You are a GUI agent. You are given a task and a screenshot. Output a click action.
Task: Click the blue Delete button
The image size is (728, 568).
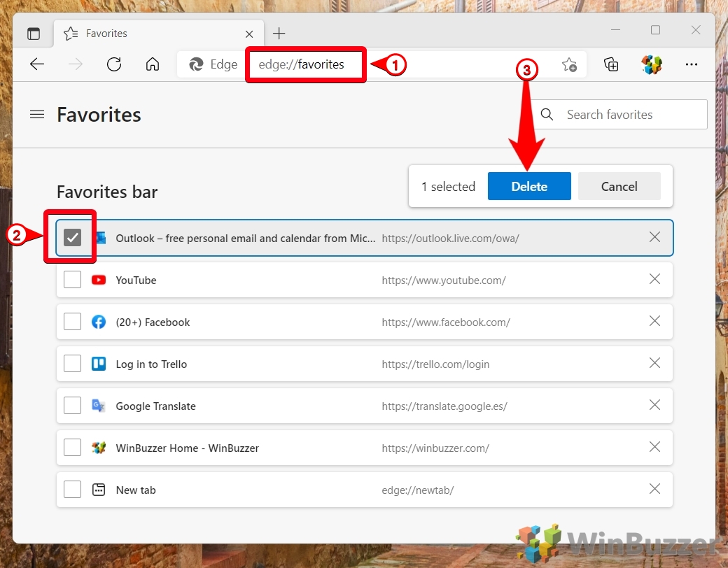529,186
